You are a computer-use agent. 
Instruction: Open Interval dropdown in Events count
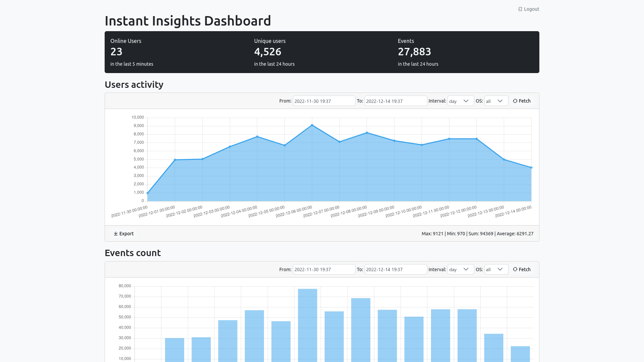pyautogui.click(x=461, y=269)
